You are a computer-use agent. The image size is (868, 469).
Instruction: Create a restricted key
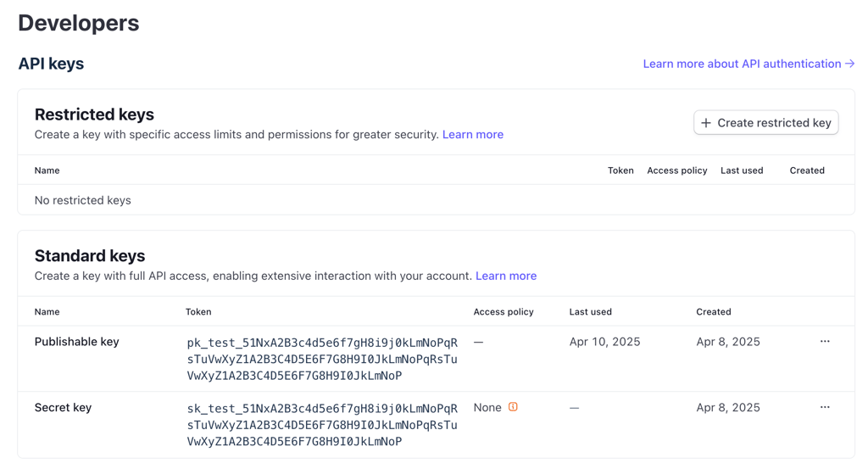(x=766, y=123)
